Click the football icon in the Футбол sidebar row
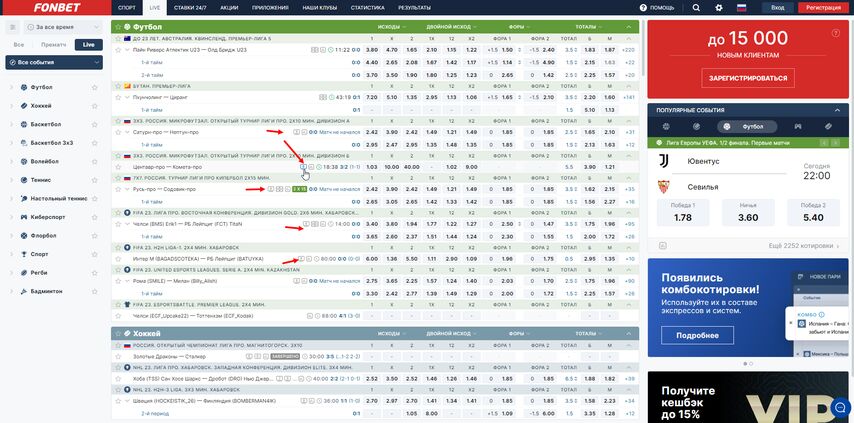 click(x=23, y=87)
